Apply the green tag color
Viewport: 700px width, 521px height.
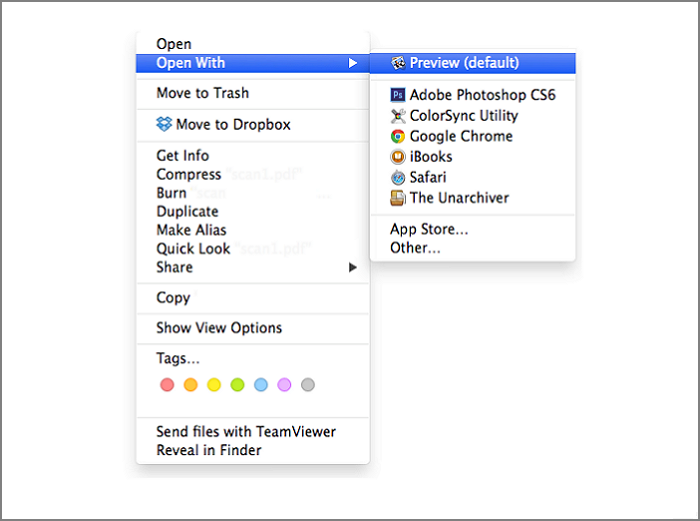[x=237, y=385]
